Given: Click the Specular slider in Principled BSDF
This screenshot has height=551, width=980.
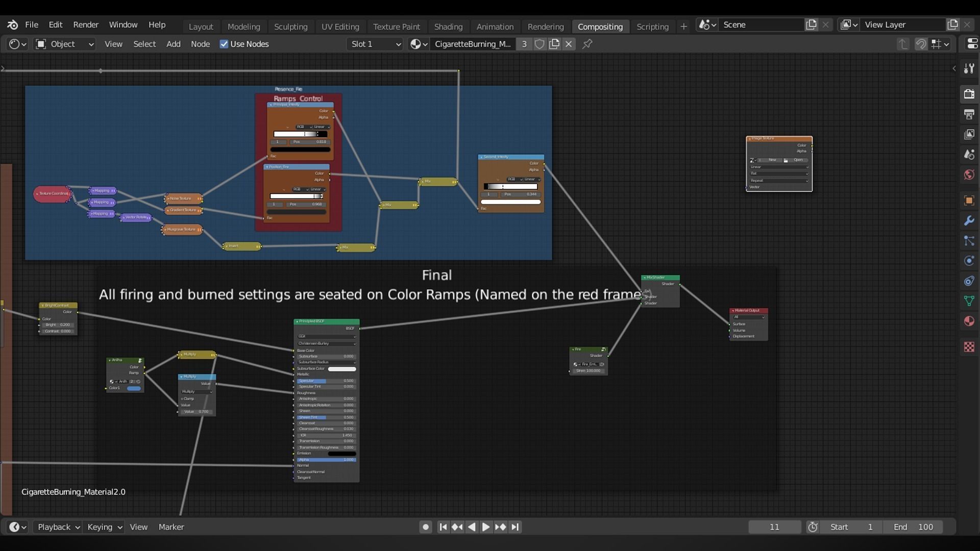Looking at the screenshot, I should [326, 381].
